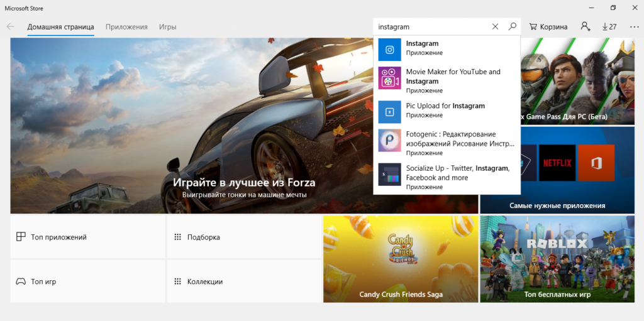
Task: Click the Office logo icon
Action: coord(596,163)
